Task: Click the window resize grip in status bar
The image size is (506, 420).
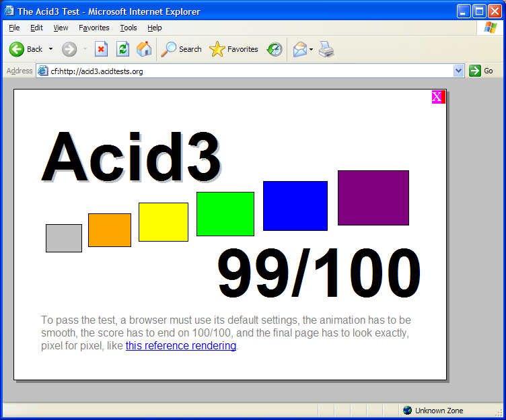Action: point(499,412)
